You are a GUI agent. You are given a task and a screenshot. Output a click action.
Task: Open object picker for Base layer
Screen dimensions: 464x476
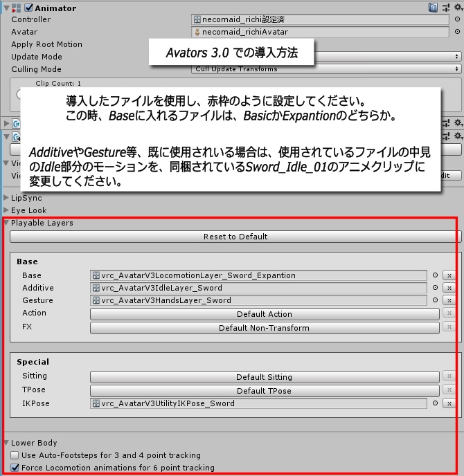435,275
